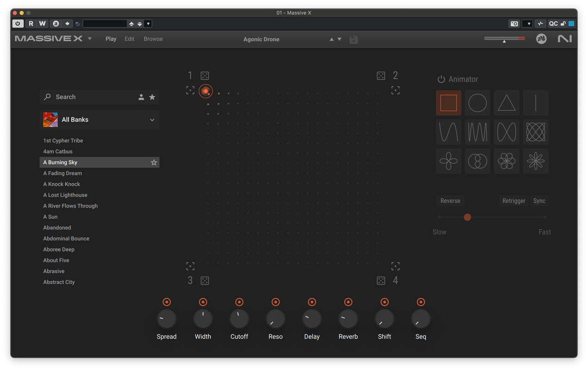This screenshot has height=370, width=588.
Task: Filter presets by favorites star icon
Action: pos(152,97)
